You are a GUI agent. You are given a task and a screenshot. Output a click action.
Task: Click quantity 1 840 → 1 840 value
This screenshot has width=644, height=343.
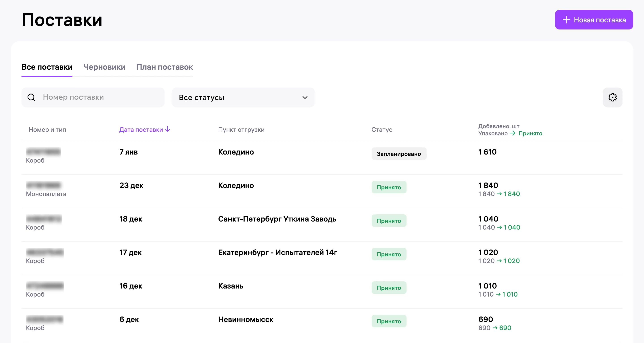point(499,194)
